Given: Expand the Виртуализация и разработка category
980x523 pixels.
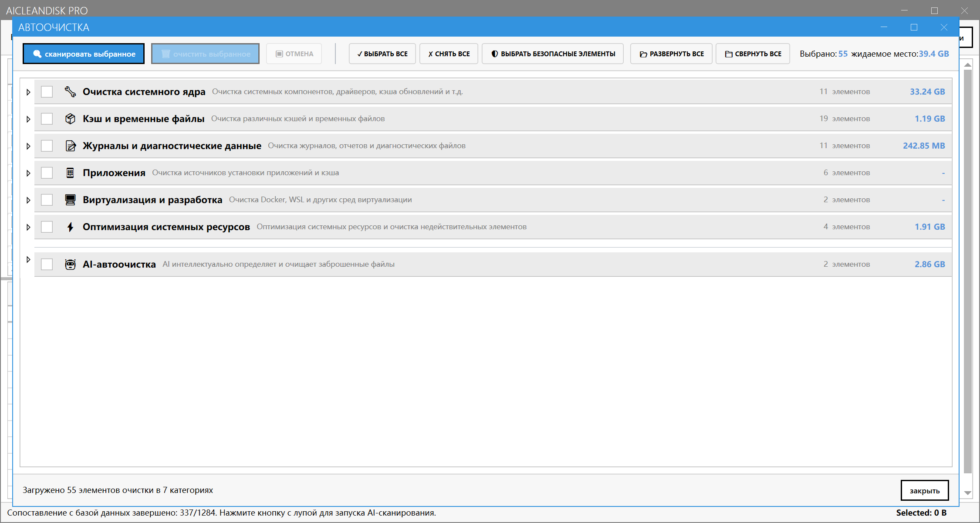Looking at the screenshot, I should point(28,200).
